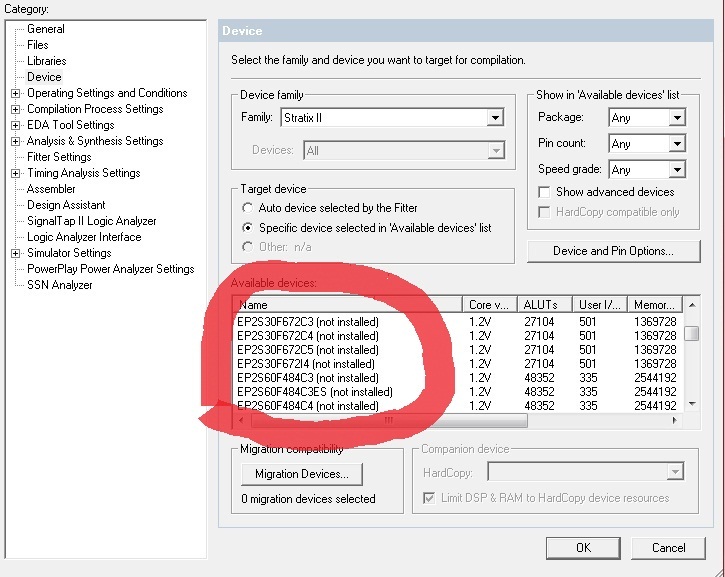Click the Device and Pin Options button
This screenshot has width=725, height=577.
click(x=613, y=251)
